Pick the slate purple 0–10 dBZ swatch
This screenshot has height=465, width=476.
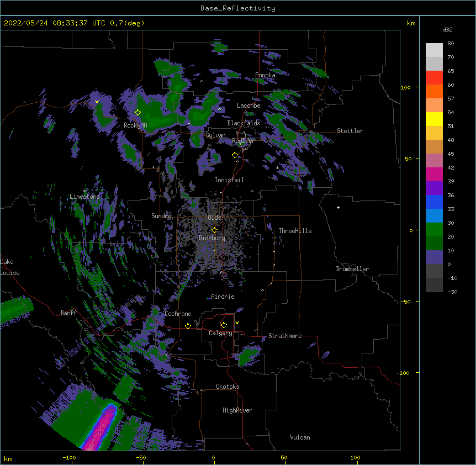[x=434, y=257]
